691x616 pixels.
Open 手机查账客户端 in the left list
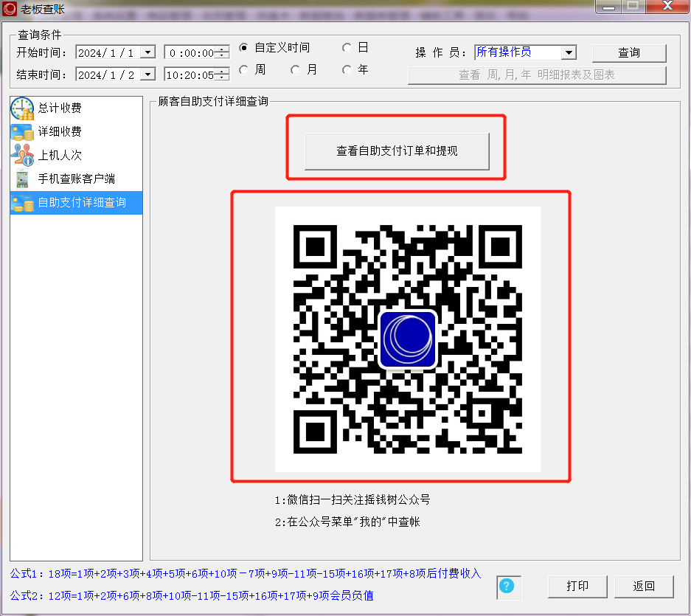coord(76,179)
